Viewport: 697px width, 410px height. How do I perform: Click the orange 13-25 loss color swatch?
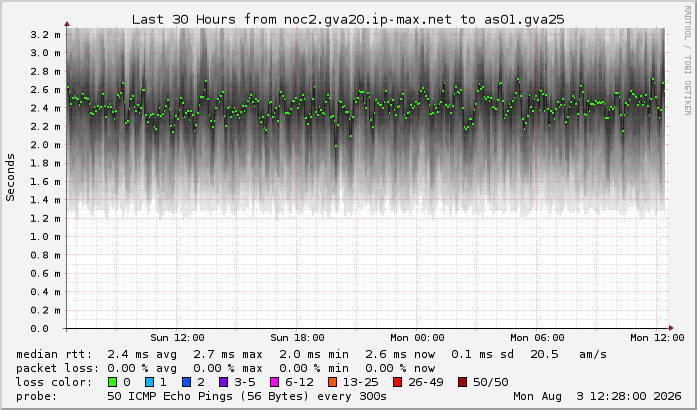(x=332, y=382)
